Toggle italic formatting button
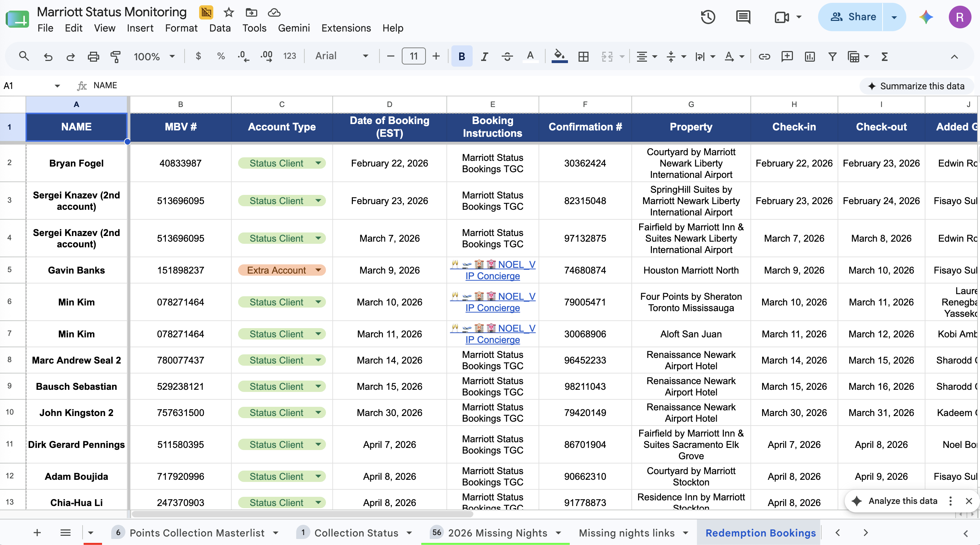This screenshot has width=980, height=545. (484, 56)
